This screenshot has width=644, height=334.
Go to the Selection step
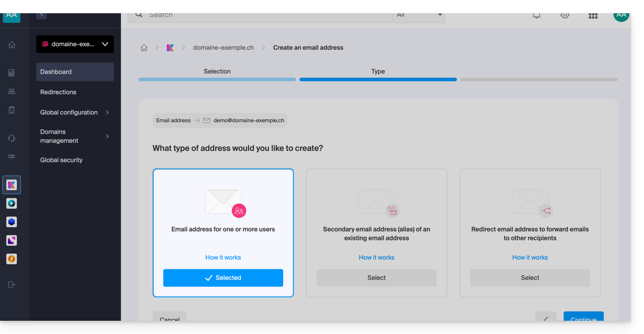click(x=217, y=71)
